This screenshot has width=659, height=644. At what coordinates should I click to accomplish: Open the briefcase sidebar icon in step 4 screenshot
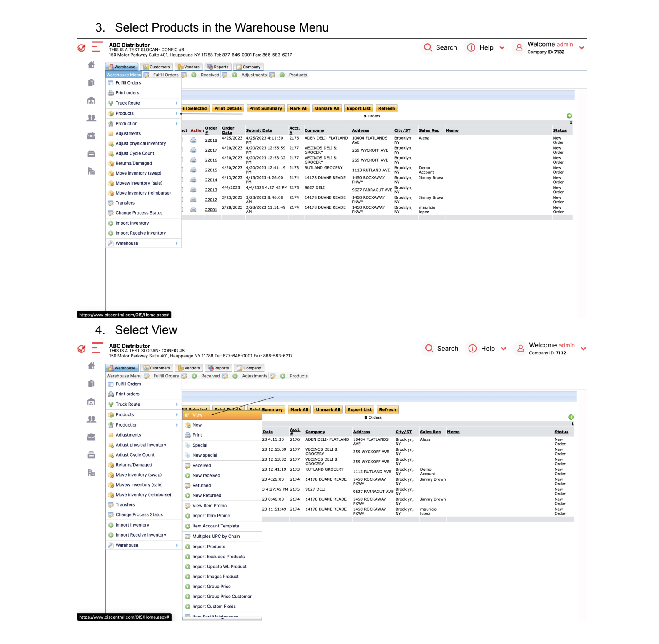(91, 437)
